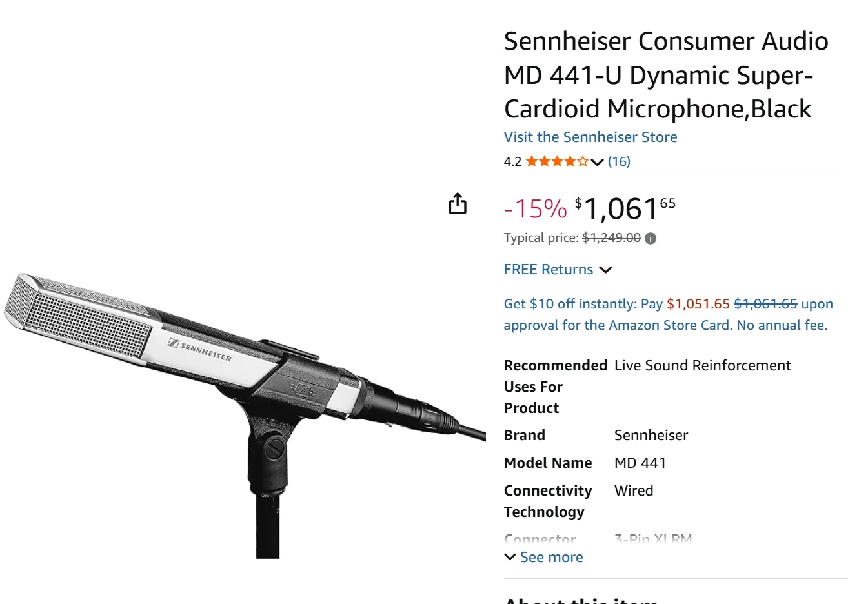The height and width of the screenshot is (604, 868).
Task: Click the $1,061.65 price
Action: click(625, 208)
